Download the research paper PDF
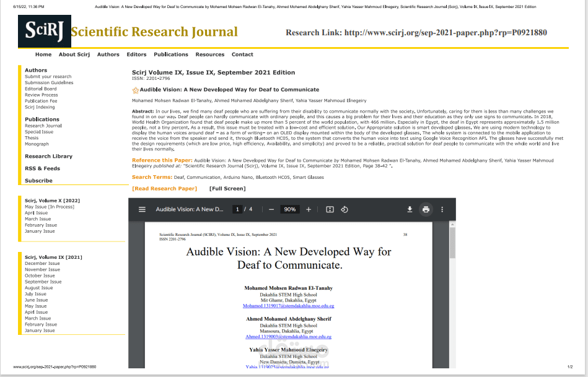Screen dimensions: 588x377 coord(410,209)
